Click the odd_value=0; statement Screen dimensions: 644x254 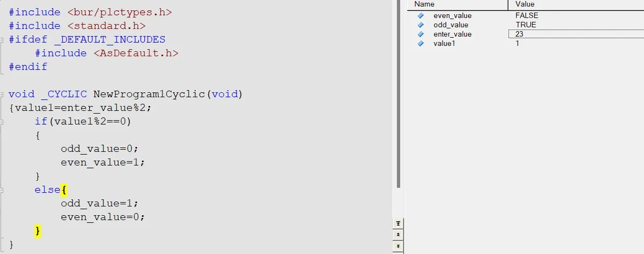100,149
